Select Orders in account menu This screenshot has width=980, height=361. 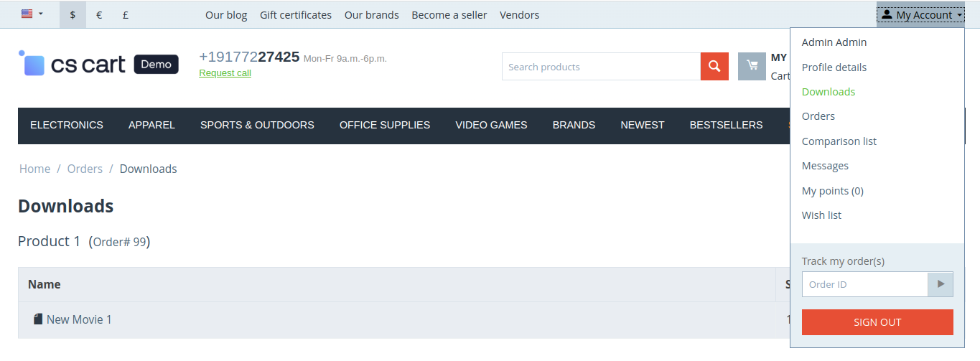coord(818,116)
